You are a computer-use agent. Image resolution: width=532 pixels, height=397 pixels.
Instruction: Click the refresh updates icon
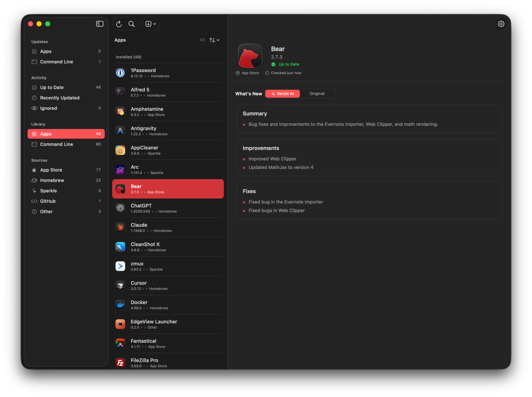tap(119, 24)
